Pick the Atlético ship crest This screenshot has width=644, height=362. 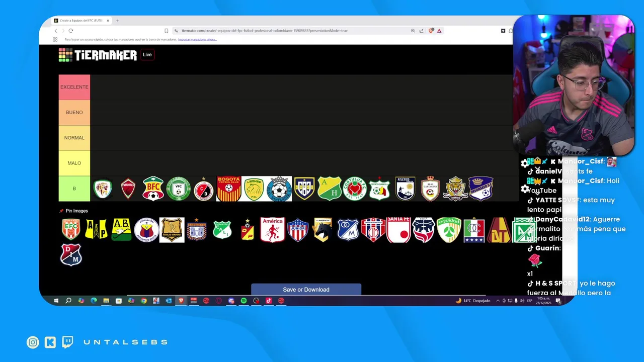405,189
